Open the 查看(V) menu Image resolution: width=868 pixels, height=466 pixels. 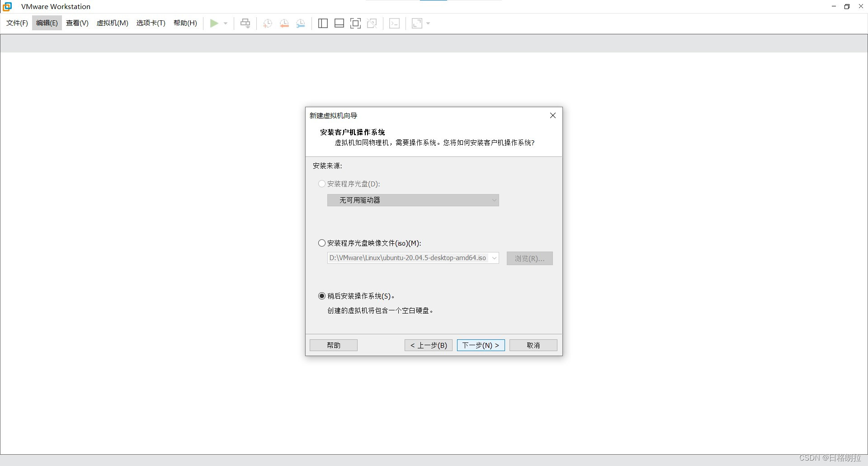[x=77, y=23]
